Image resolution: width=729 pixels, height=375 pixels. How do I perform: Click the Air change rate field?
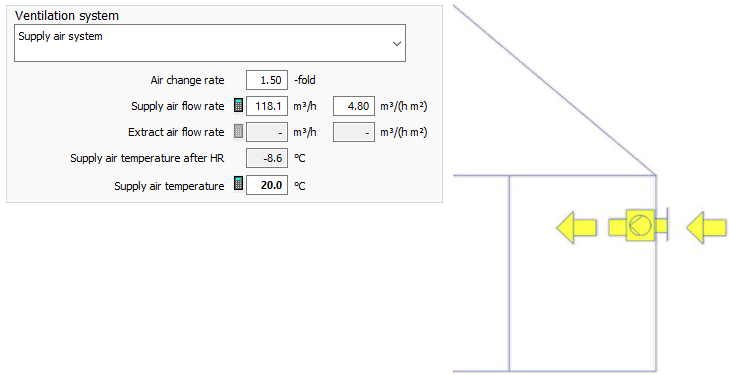tap(267, 80)
